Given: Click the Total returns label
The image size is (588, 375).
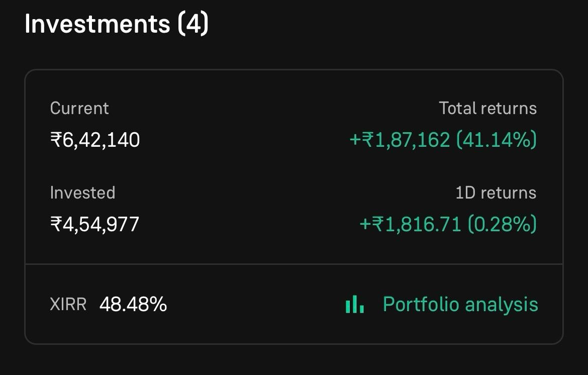Looking at the screenshot, I should [x=488, y=109].
